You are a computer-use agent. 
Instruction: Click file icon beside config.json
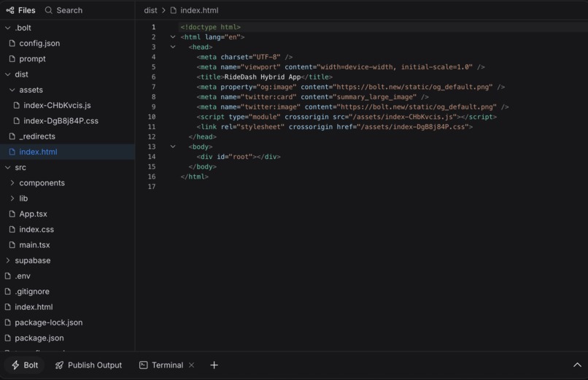12,44
